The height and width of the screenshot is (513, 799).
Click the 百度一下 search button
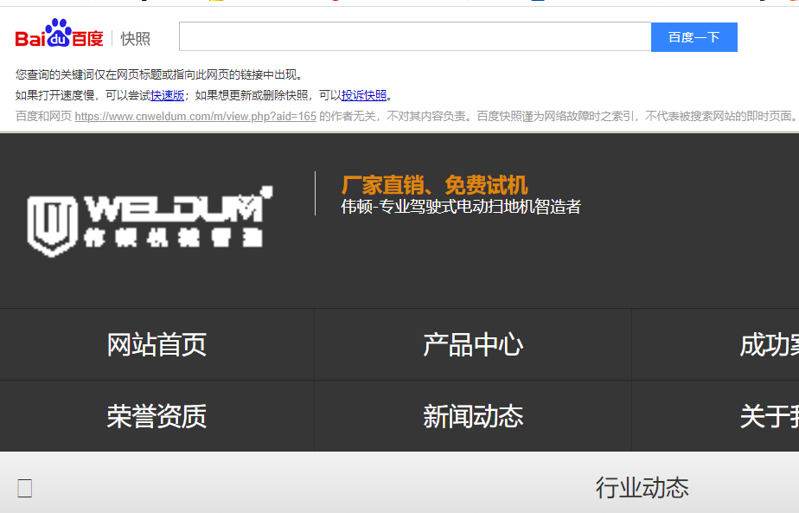click(694, 37)
